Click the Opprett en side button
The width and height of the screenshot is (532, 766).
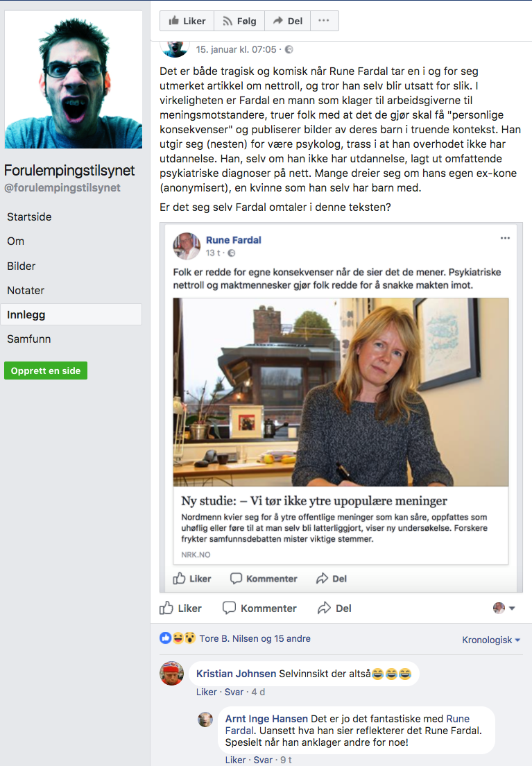[46, 371]
